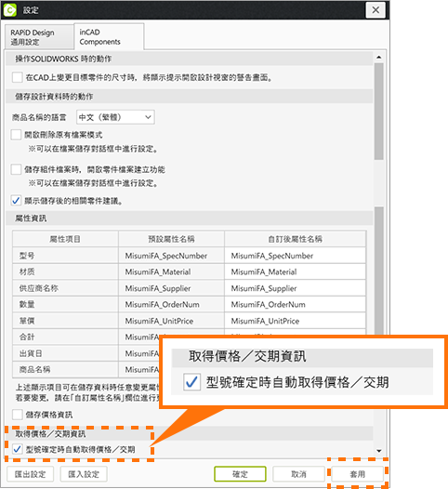The image size is (448, 489).
Task: Click the vertical scrollbar thumb
Action: (x=379, y=112)
